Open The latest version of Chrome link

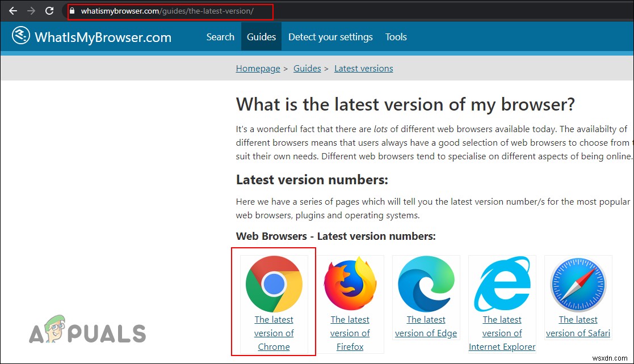274,333
